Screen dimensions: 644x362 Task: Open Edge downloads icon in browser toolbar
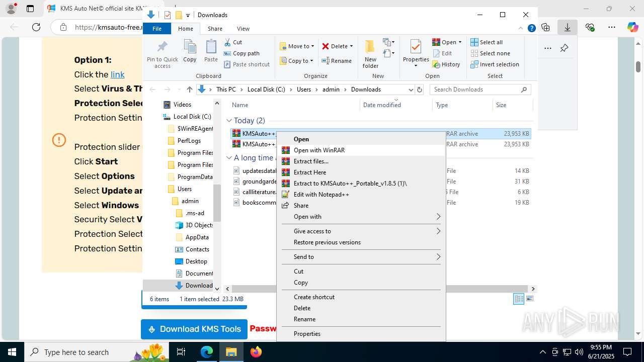tap(568, 27)
